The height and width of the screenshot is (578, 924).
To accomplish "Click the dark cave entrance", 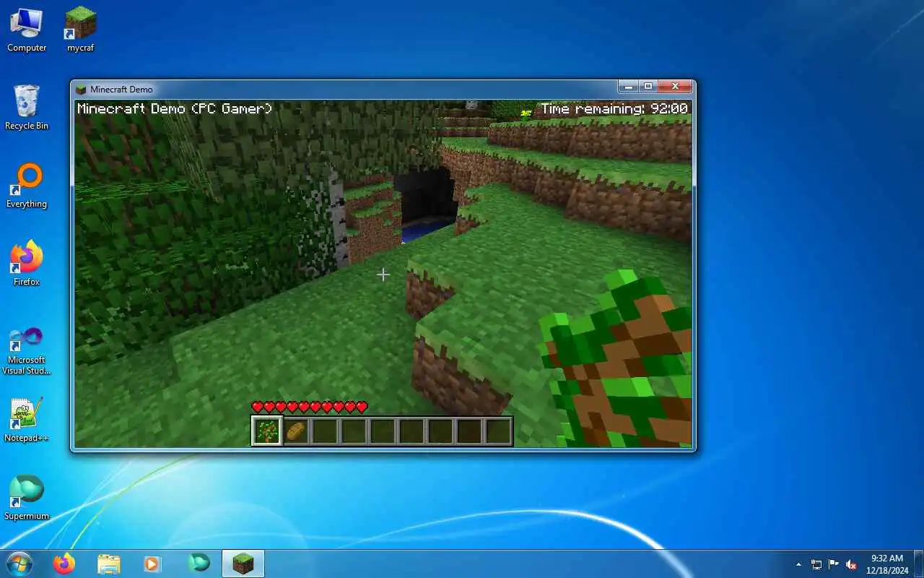I will coord(426,202).
